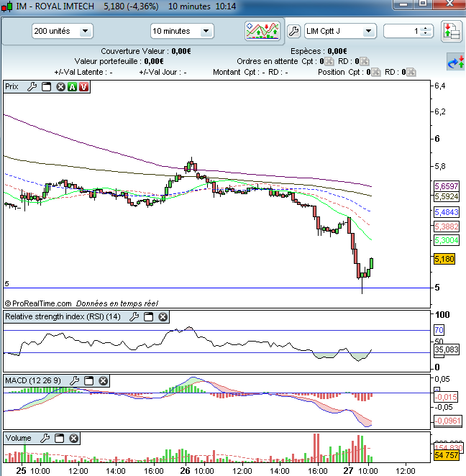
Task: Click the quantity input field showing 1
Action: tap(403, 31)
